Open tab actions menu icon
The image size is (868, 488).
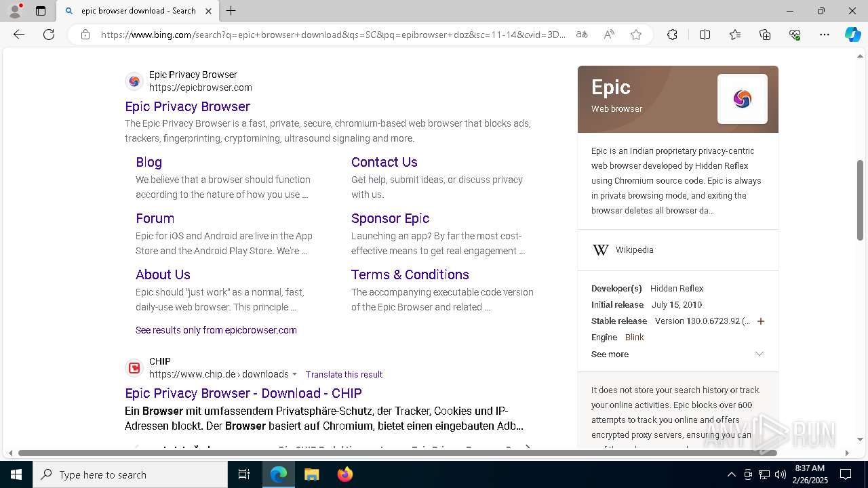41,11
